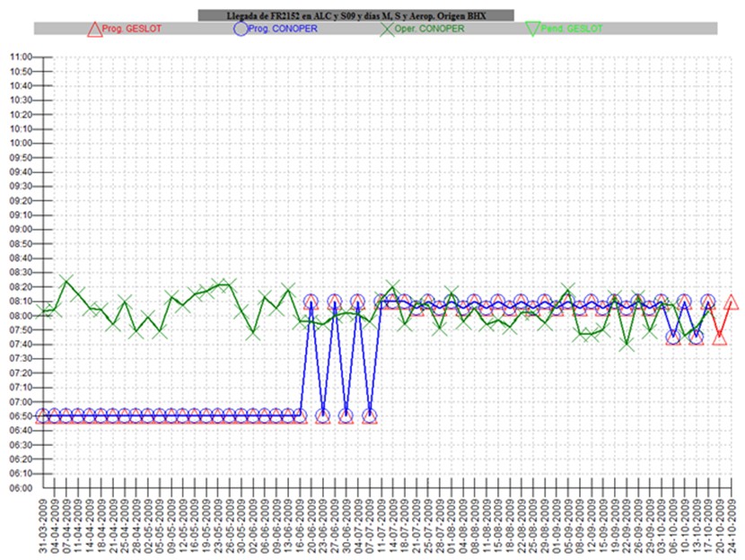The image size is (745, 560).
Task: Click the first blue circle marker at 31-03-2009
Action: click(43, 416)
